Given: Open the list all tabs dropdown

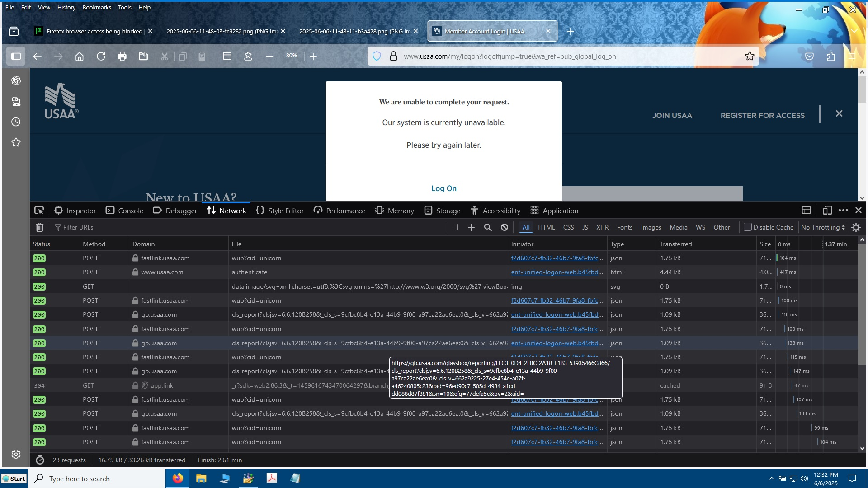Looking at the screenshot, I should 854,31.
